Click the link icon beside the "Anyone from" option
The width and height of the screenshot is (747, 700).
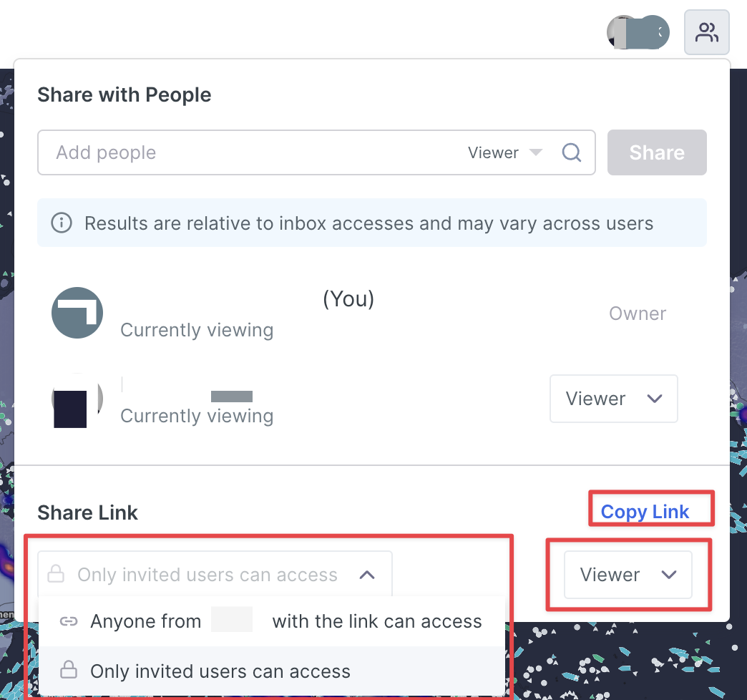(x=68, y=621)
